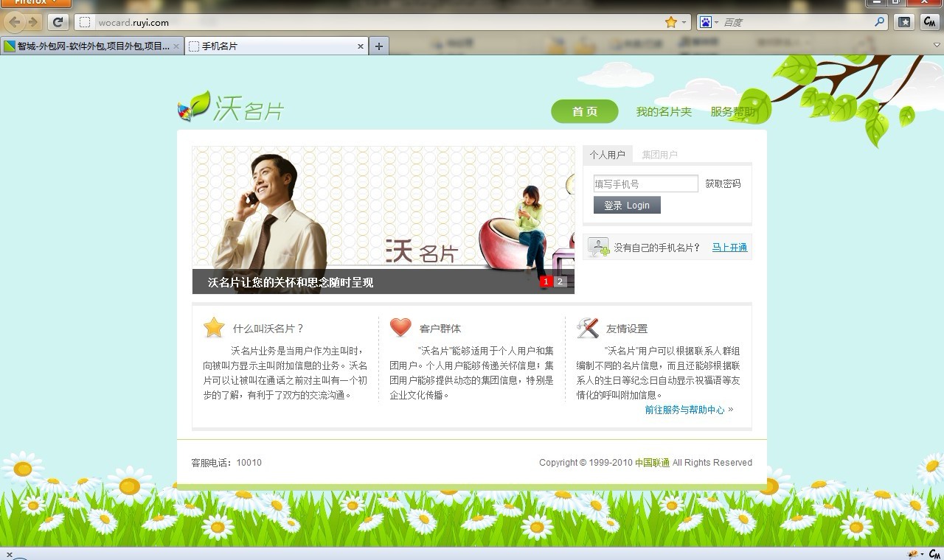The width and height of the screenshot is (944, 560).
Task: Click the 沃名片 leaf logo
Action: pyautogui.click(x=231, y=108)
